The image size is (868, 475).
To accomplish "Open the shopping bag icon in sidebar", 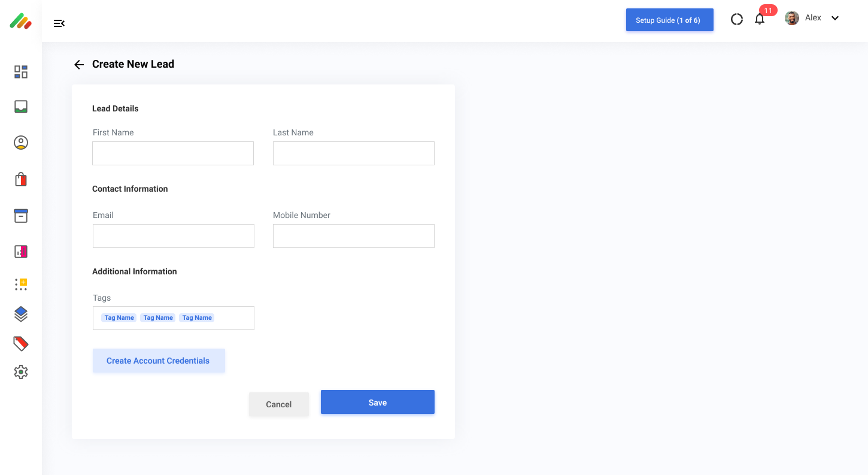I will 21,179.
